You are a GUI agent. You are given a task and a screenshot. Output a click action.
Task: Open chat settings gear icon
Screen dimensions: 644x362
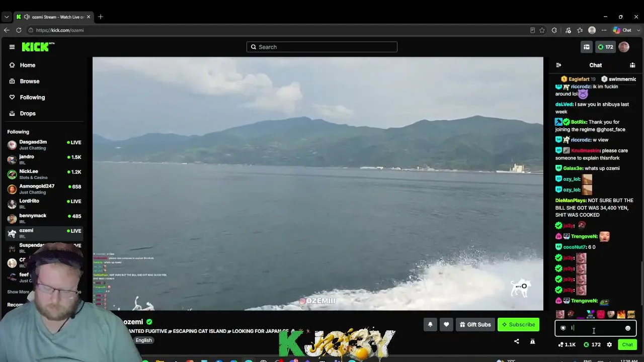coord(609,344)
